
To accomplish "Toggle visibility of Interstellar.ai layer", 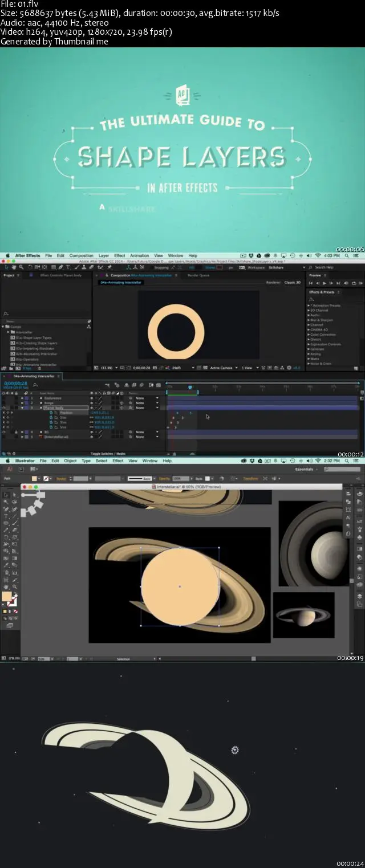I will coord(4,437).
